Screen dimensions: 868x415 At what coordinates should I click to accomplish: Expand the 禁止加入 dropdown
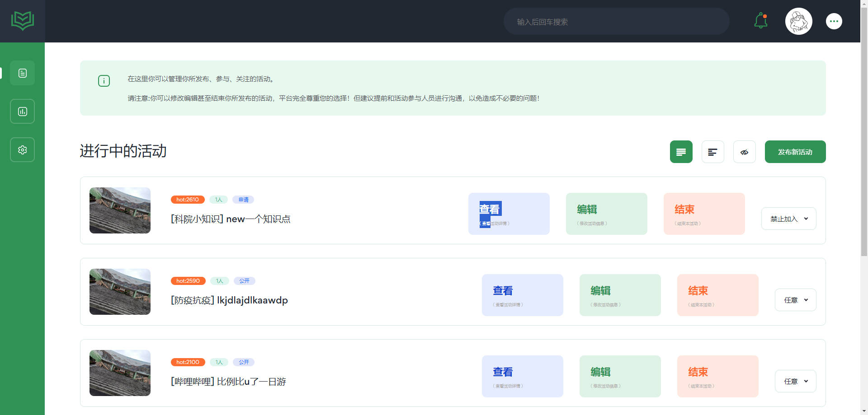[x=788, y=218]
